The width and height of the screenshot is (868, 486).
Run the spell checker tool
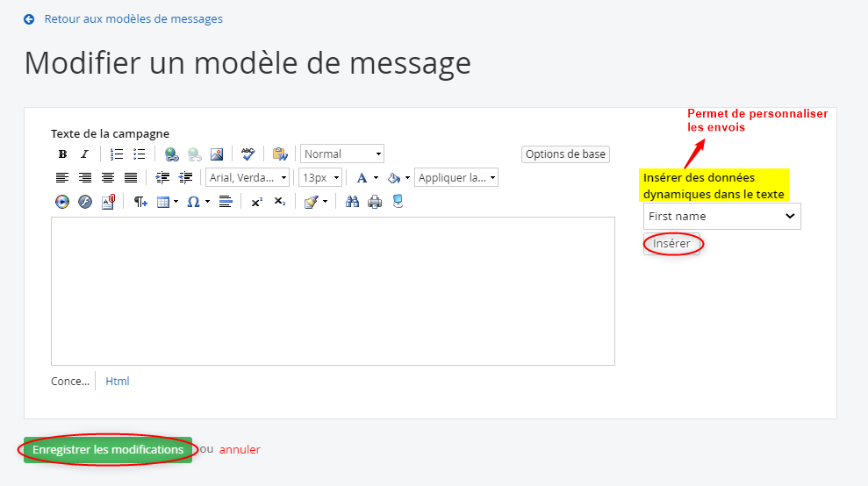point(248,154)
